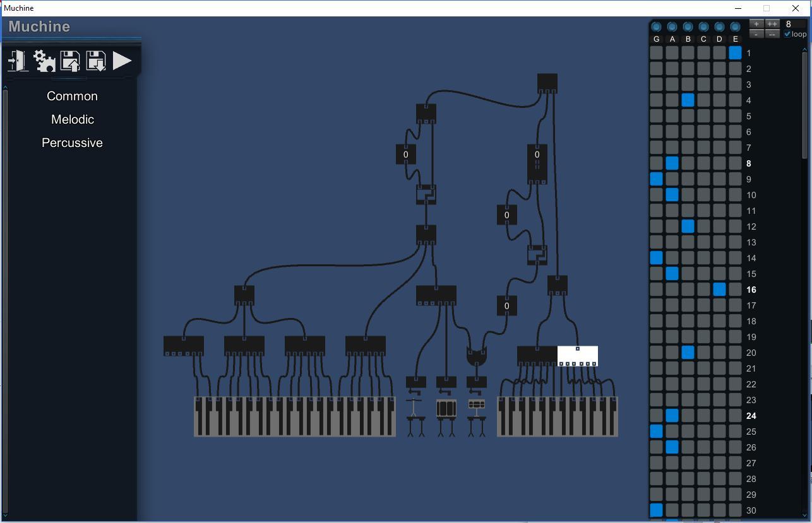Click the double minus button

point(772,34)
